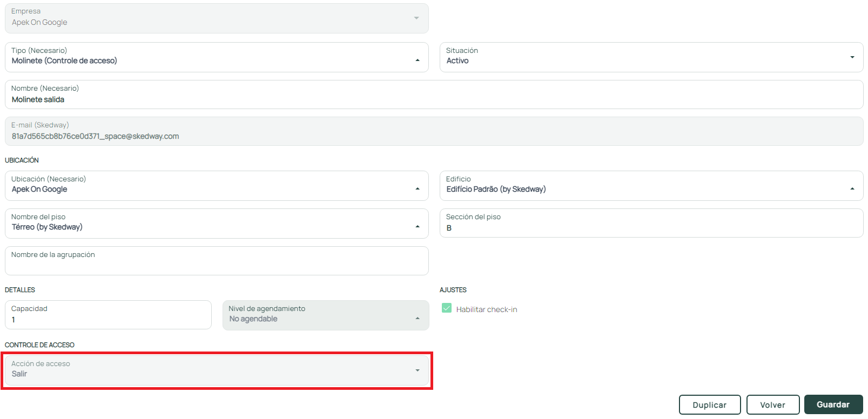The image size is (868, 419).
Task: Click the Sección del piso input field
Action: coord(651,228)
